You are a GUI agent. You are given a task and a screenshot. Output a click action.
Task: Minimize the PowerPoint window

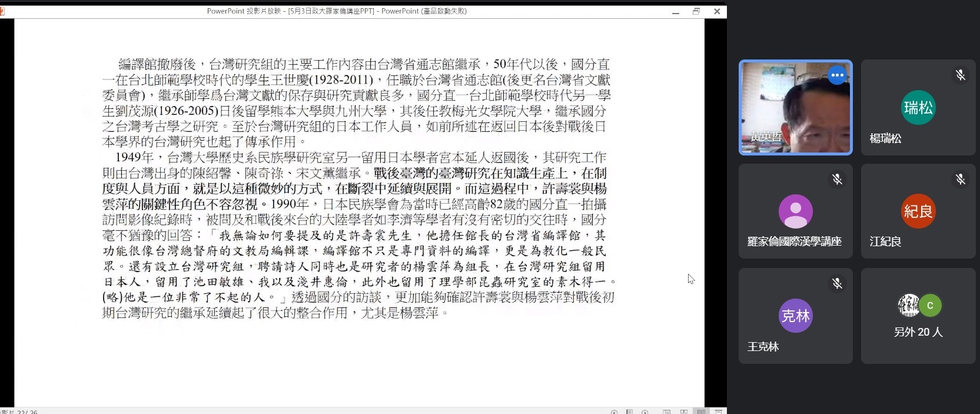tap(676, 11)
